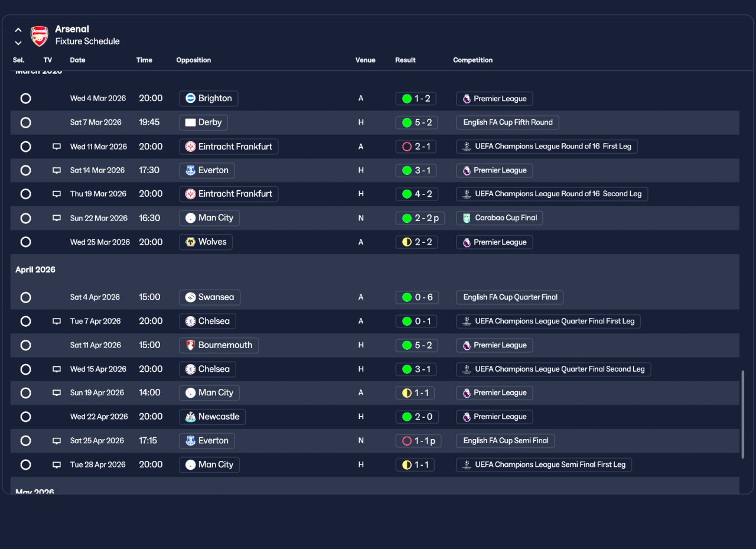Screen dimensions: 756x549
Task: Click the down chevron beside the Arsenal crest
Action: pos(18,43)
